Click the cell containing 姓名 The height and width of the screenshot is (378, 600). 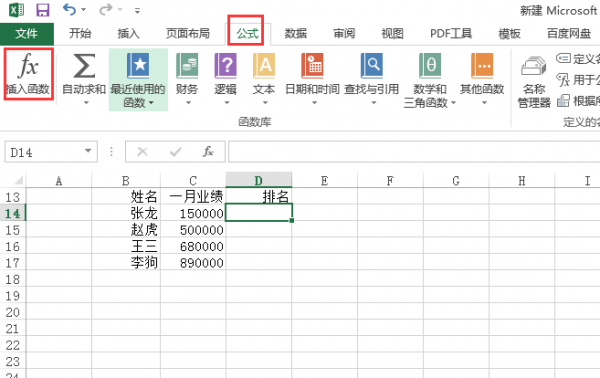(x=126, y=197)
